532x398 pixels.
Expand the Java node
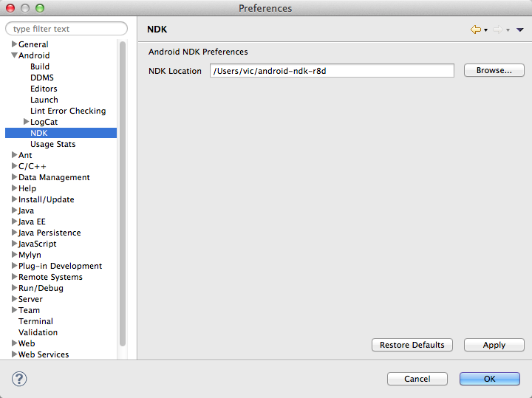14,210
